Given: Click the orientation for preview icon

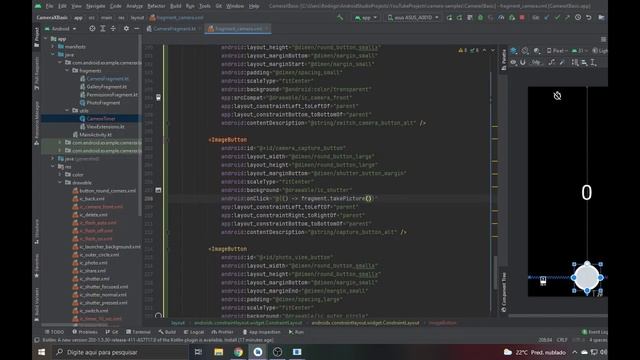Looking at the screenshot, I should pyautogui.click(x=525, y=51).
